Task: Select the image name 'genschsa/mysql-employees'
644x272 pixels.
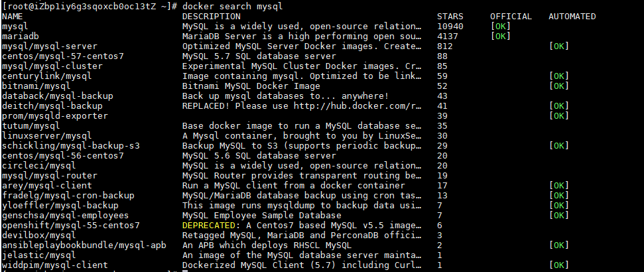Action: click(x=66, y=216)
